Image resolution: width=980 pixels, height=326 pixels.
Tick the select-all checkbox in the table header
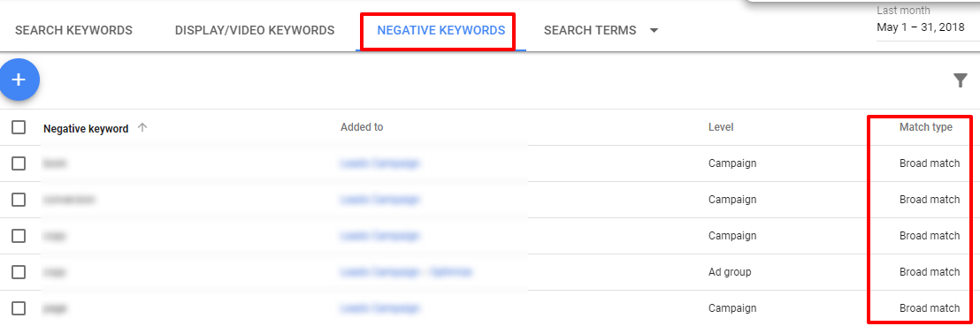tap(19, 127)
